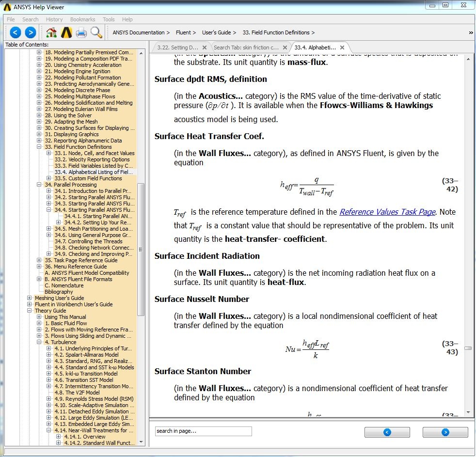This screenshot has width=476, height=457.
Task: Click the blue back navigation arrow in toolbar
Action: [16, 32]
